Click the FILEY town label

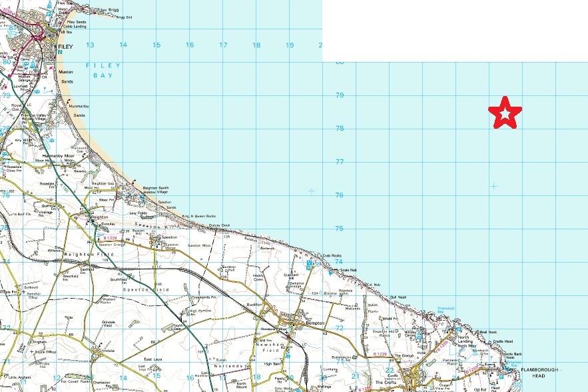[x=65, y=47]
